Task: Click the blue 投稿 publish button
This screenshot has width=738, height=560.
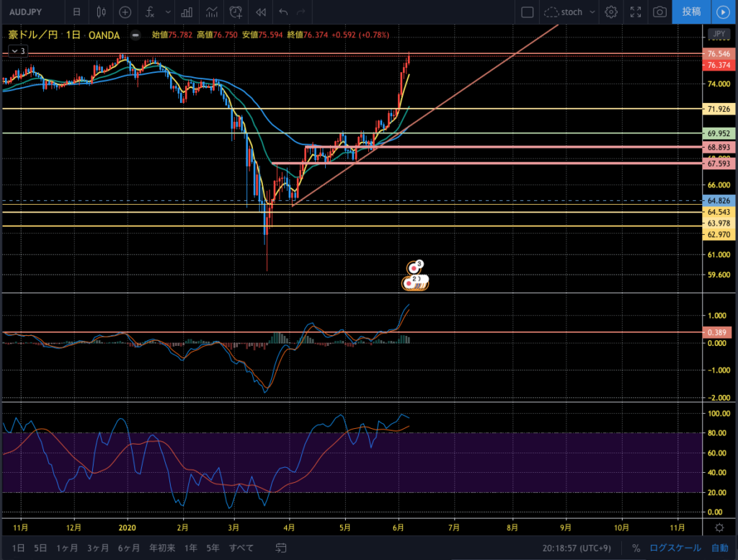Action: (x=691, y=12)
